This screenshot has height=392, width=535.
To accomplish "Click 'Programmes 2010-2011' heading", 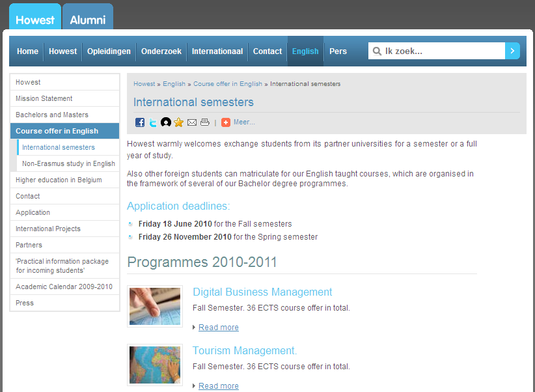I will 202,262.
